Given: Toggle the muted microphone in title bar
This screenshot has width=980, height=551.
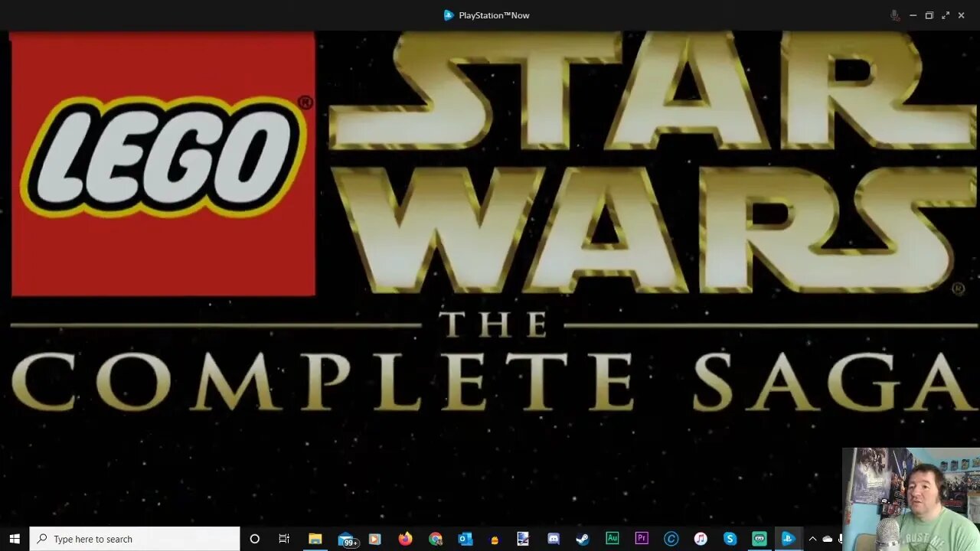Looking at the screenshot, I should pos(894,15).
